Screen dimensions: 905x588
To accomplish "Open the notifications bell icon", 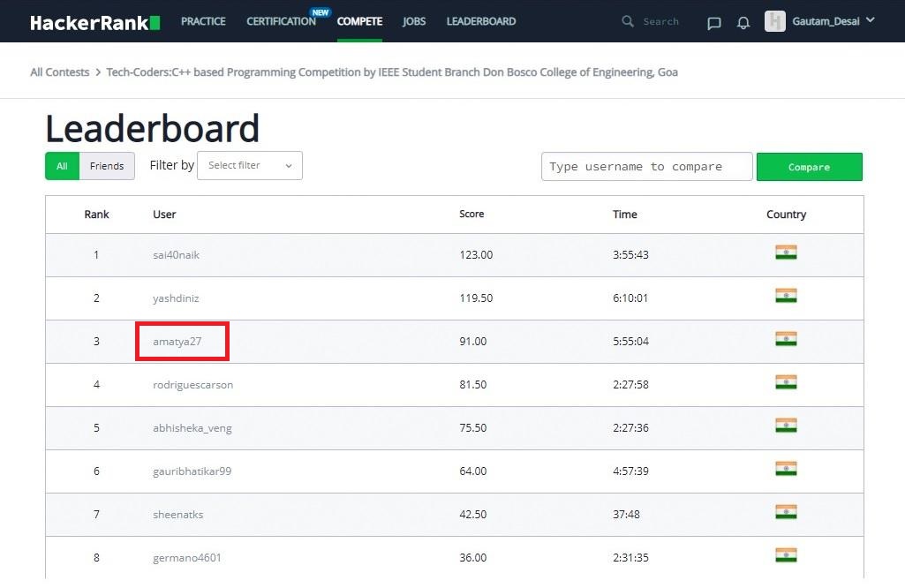I will coord(743,23).
